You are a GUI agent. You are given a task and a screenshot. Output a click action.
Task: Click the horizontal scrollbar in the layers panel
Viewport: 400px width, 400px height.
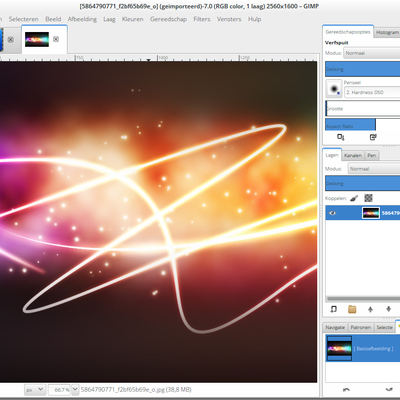(x=363, y=299)
